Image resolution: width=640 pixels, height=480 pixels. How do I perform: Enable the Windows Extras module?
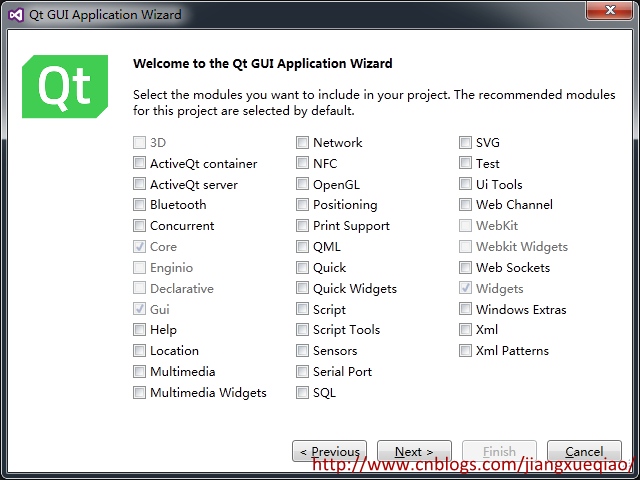[x=465, y=309]
